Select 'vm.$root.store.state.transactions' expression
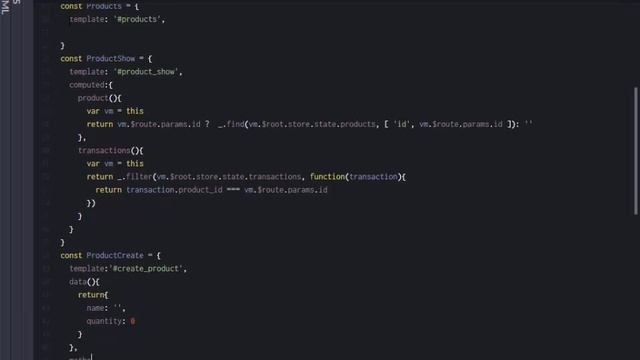 coord(229,177)
